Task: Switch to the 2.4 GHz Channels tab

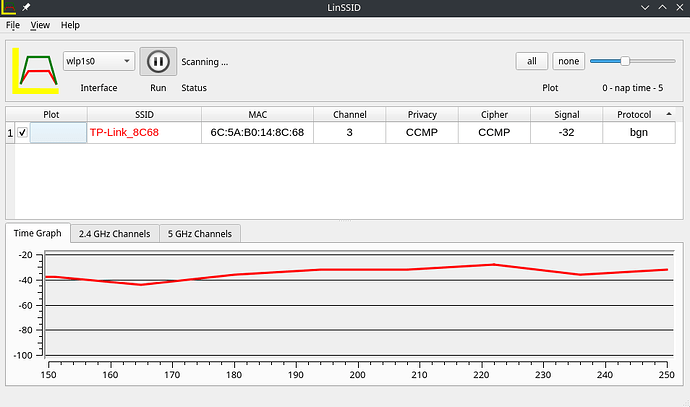Action: click(x=114, y=234)
